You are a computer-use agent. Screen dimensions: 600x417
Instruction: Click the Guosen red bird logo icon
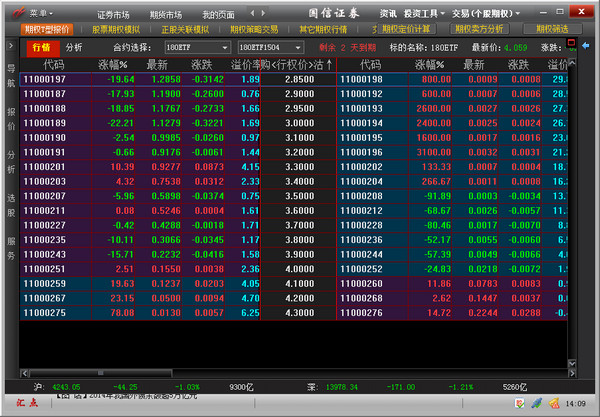tap(18, 13)
